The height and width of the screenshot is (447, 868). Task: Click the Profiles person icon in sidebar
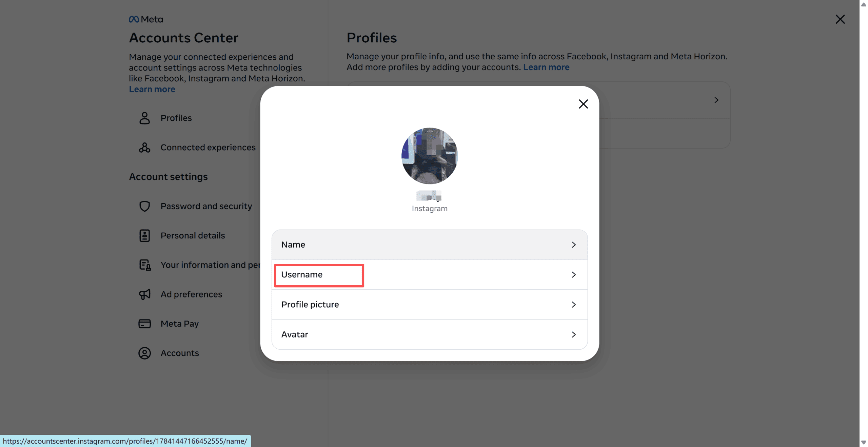(144, 118)
